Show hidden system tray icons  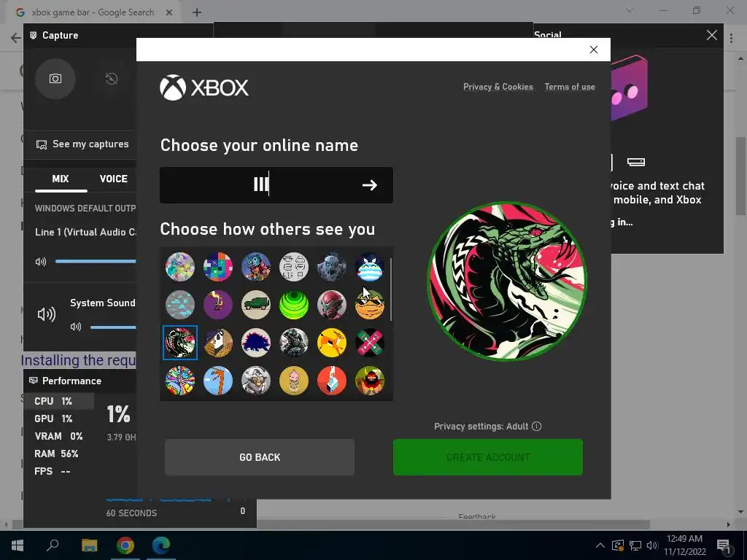[x=600, y=545]
